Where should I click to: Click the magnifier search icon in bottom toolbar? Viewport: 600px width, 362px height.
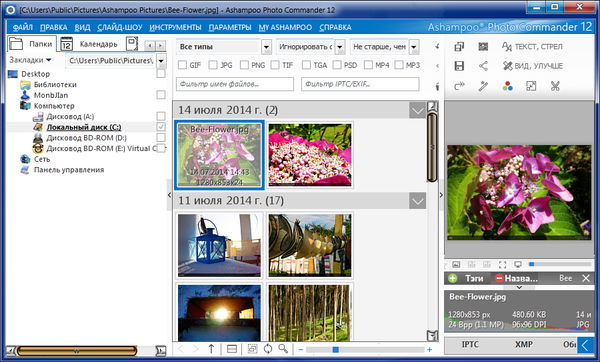click(x=283, y=349)
